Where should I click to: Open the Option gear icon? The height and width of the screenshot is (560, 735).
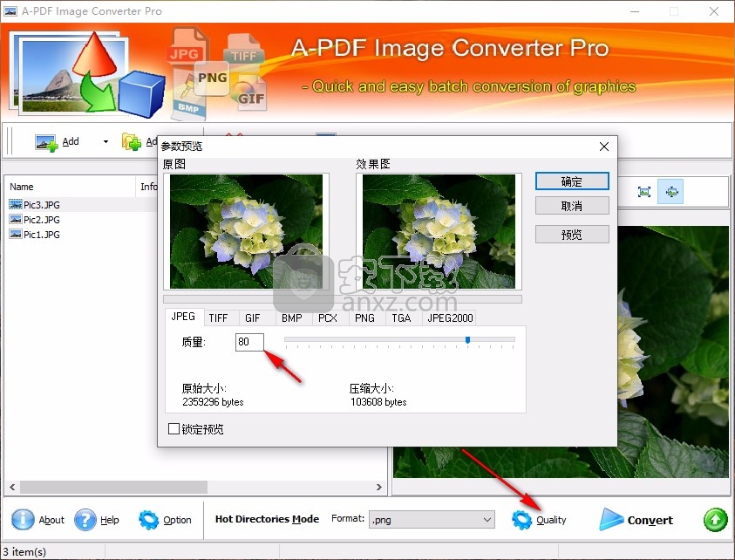[x=148, y=520]
